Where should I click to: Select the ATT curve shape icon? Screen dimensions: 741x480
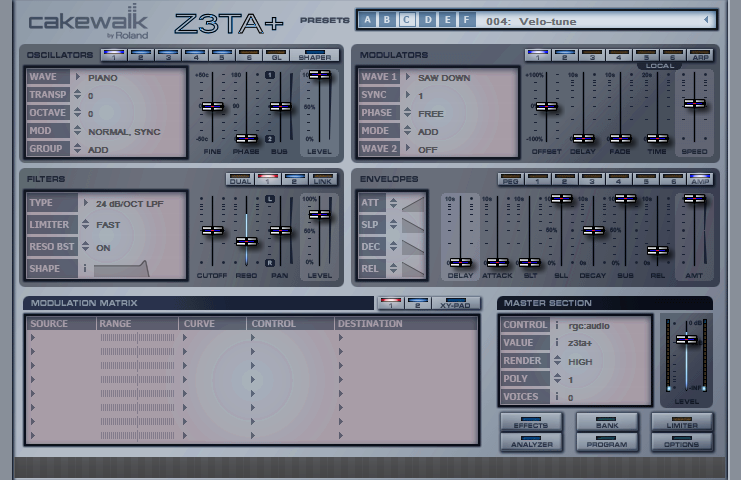[x=413, y=204]
